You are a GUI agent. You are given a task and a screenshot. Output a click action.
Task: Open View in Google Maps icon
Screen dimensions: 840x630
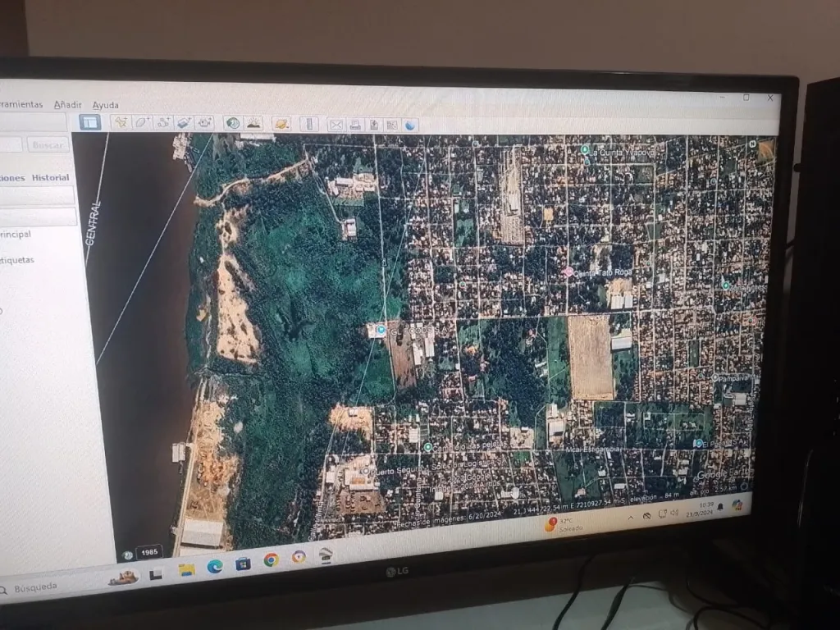pos(391,125)
